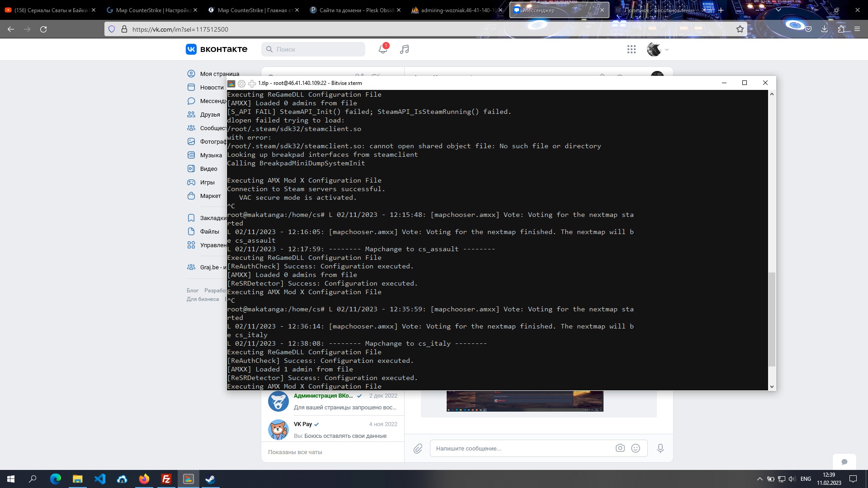Bookmark page with star icon

click(x=740, y=29)
